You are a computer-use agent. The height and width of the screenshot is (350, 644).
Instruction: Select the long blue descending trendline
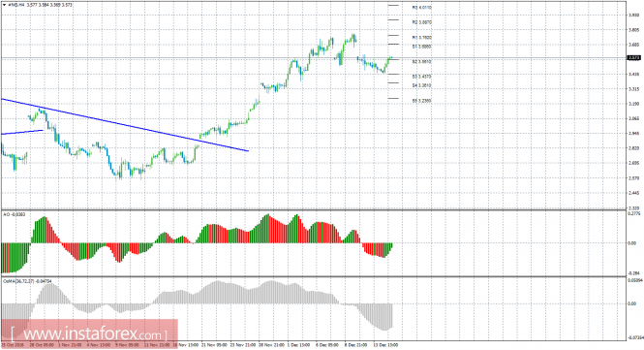pos(125,125)
